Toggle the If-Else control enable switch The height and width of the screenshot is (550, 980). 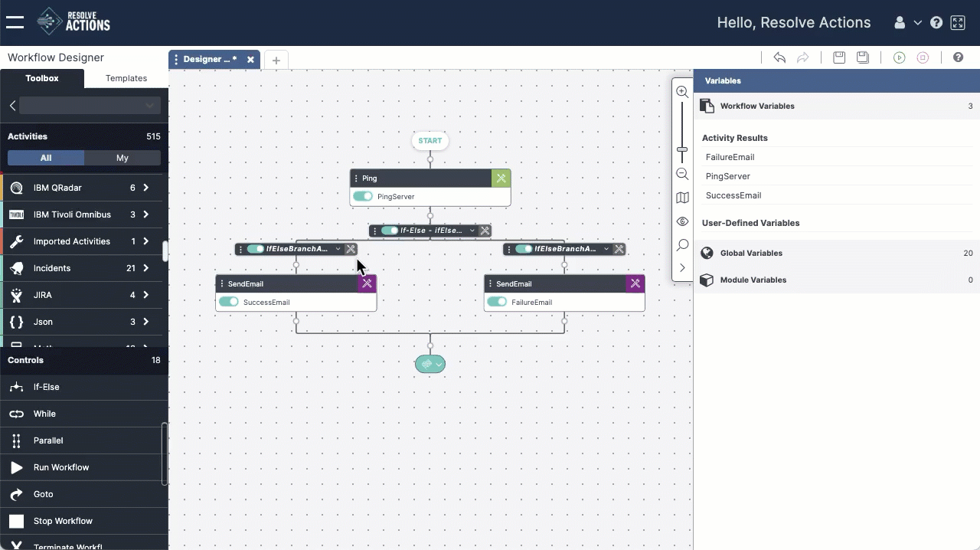click(390, 231)
